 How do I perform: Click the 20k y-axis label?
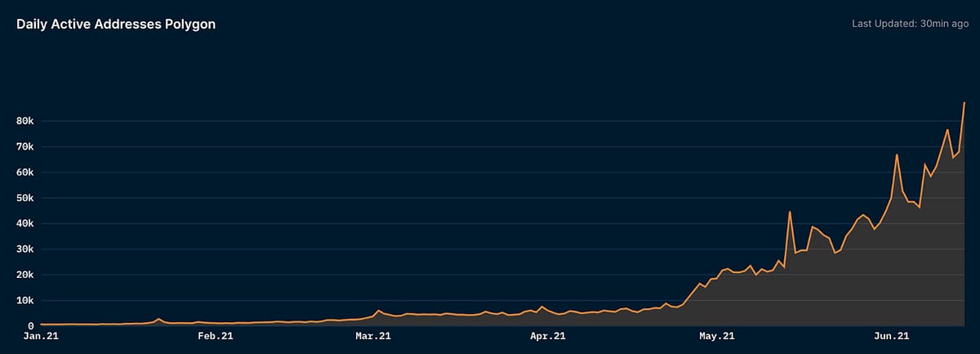pyautogui.click(x=25, y=275)
